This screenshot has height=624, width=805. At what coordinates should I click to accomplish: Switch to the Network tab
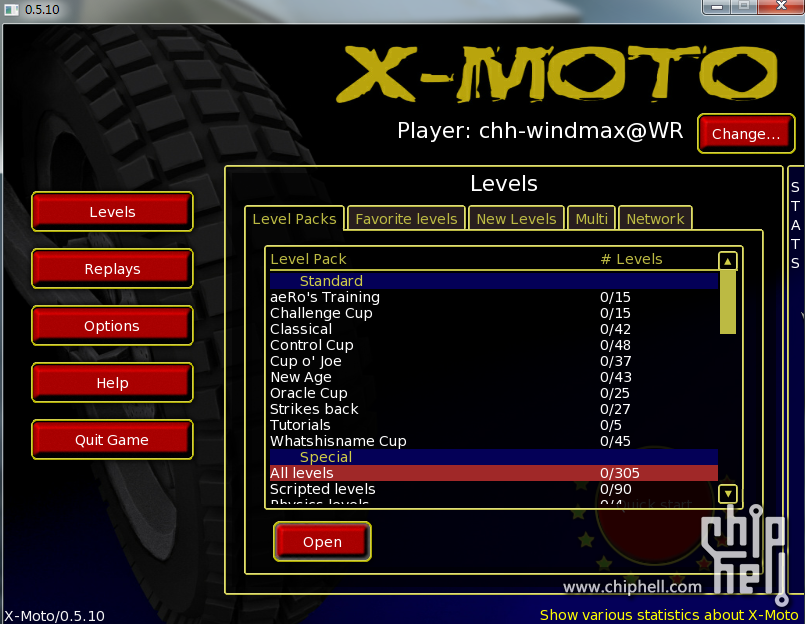click(x=655, y=219)
